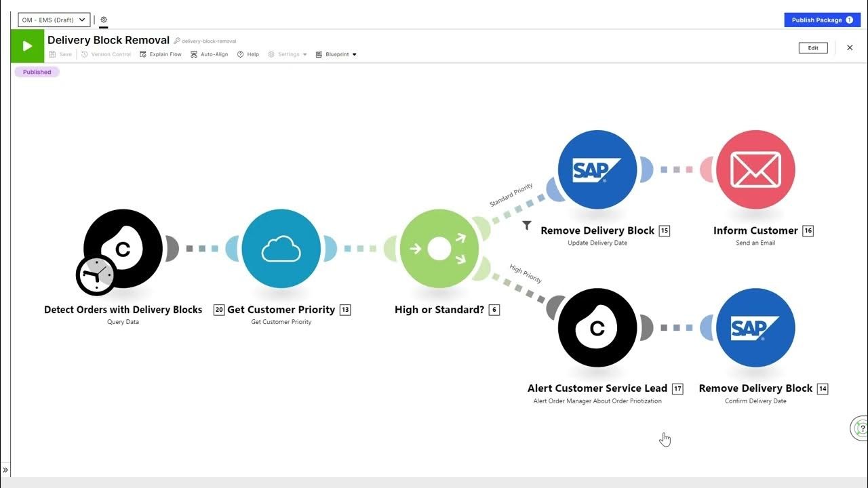Expand the left sidebar with double chevron
The image size is (868, 488).
(5, 470)
